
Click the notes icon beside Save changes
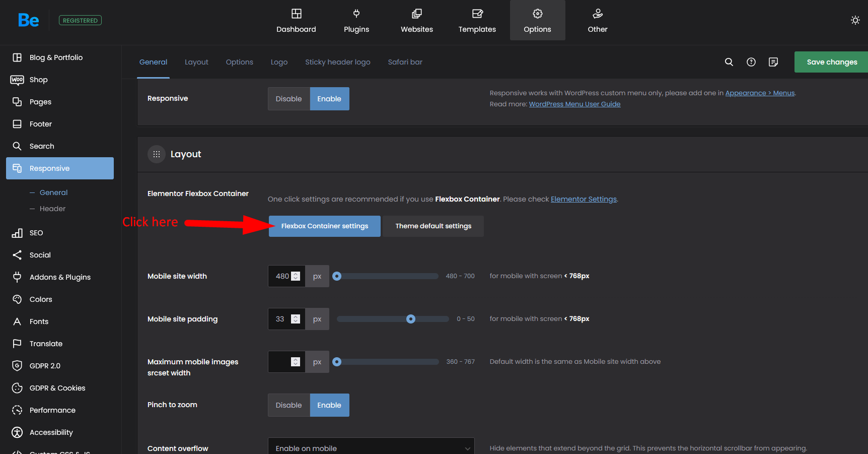click(773, 62)
